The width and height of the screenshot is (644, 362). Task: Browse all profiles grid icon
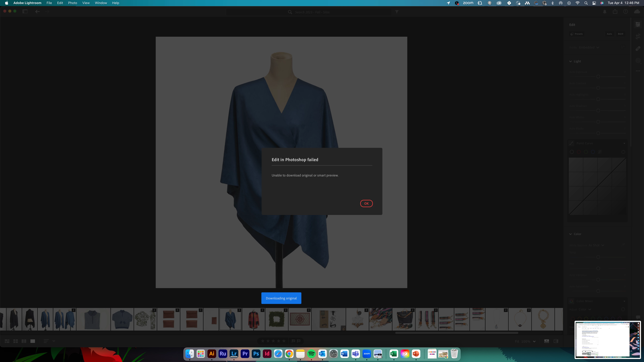pos(623,47)
